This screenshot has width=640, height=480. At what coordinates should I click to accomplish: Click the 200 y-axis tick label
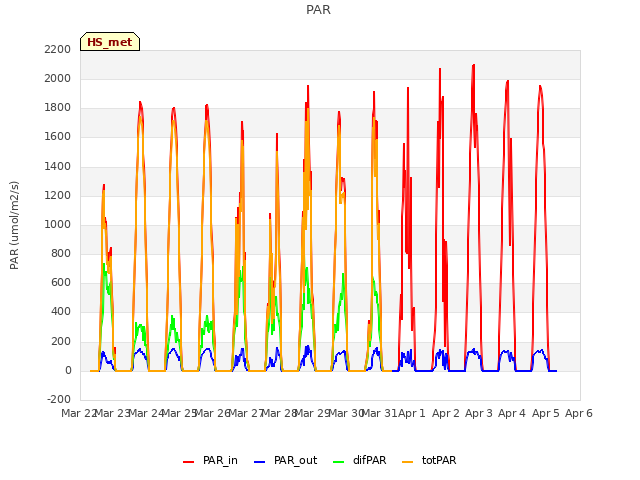click(61, 341)
